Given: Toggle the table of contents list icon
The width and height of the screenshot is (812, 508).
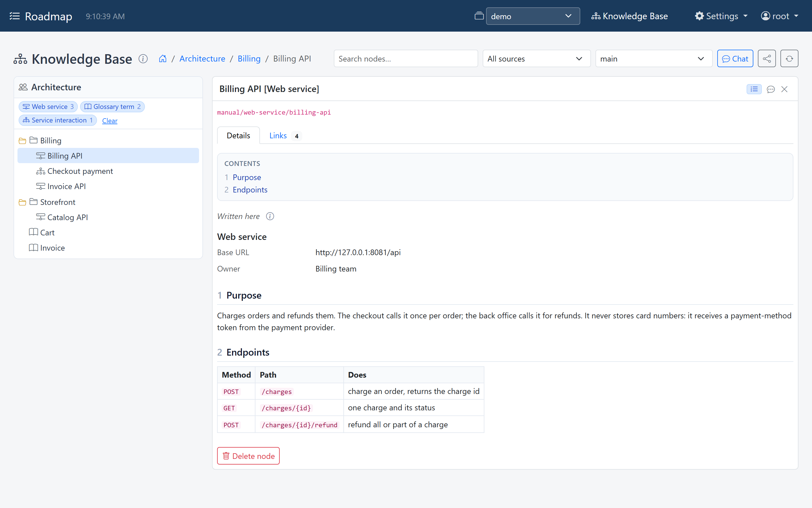Looking at the screenshot, I should coord(754,89).
